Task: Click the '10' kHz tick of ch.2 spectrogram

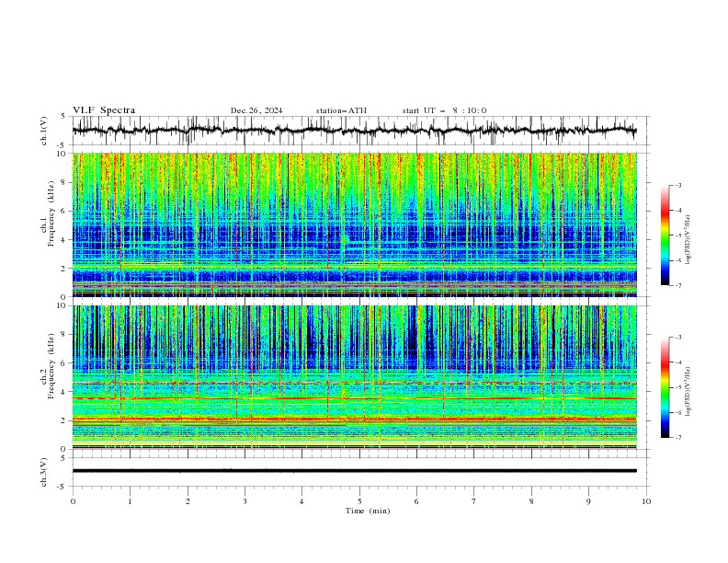Action: (63, 305)
